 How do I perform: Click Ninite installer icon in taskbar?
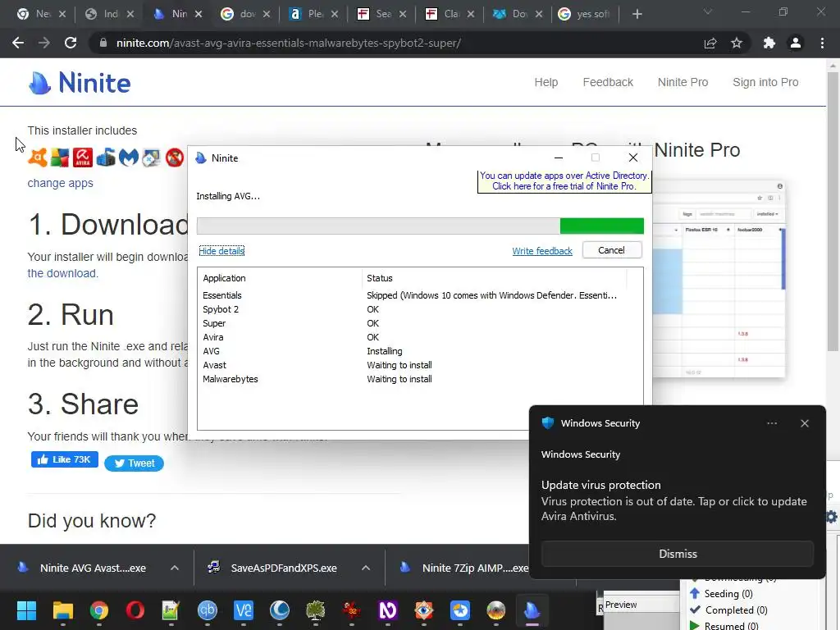coord(532,610)
